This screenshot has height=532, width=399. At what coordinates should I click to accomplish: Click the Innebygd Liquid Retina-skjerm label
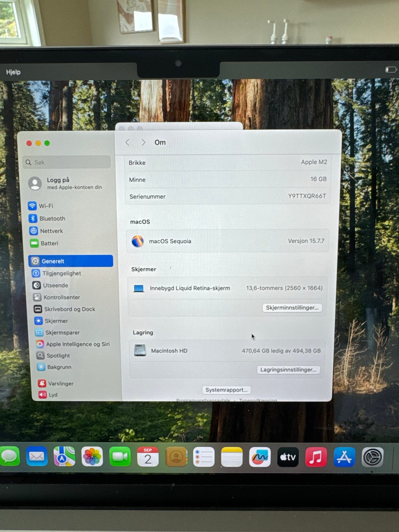[x=190, y=288]
